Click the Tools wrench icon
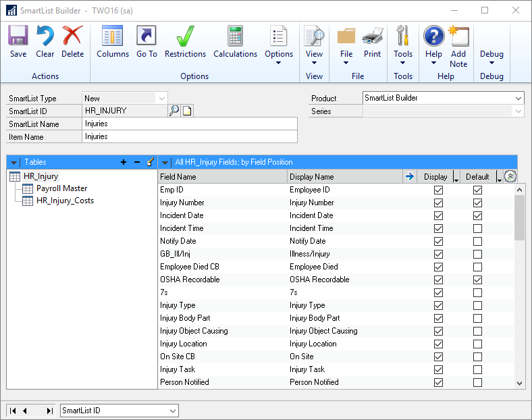The width and height of the screenshot is (532, 420). tap(403, 35)
